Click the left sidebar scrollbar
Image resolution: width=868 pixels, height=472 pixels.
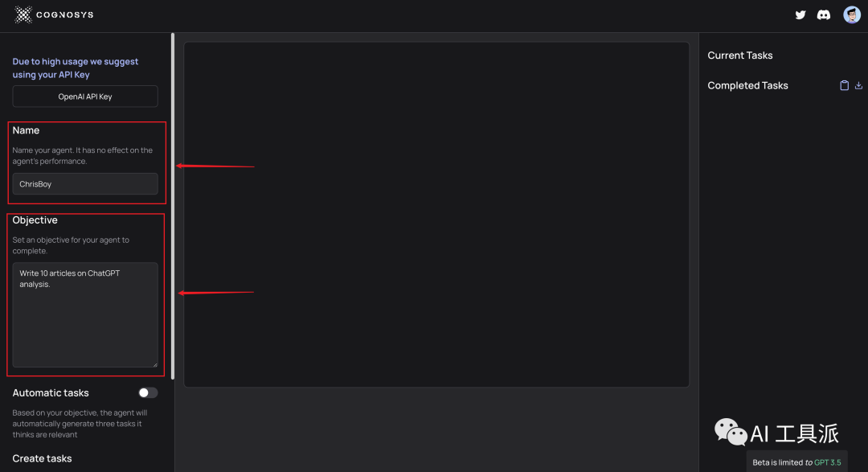point(173,201)
